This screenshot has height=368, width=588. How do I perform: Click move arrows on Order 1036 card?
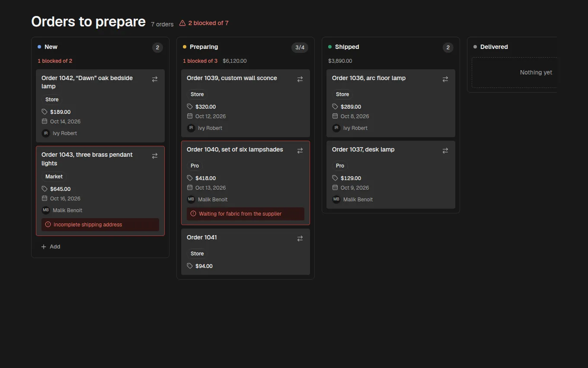[x=445, y=79]
